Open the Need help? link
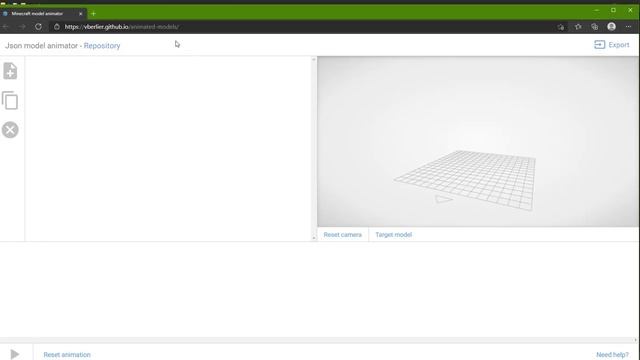 point(612,355)
